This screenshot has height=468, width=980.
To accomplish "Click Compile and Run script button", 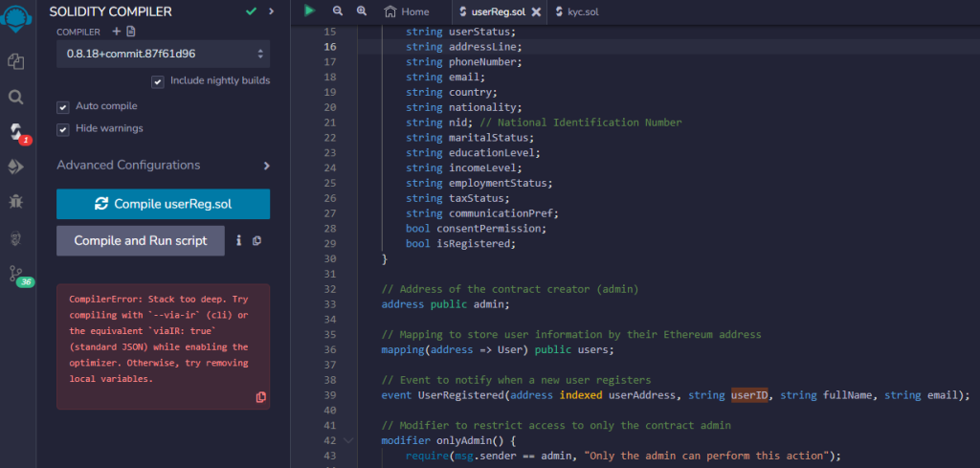I will [141, 240].
